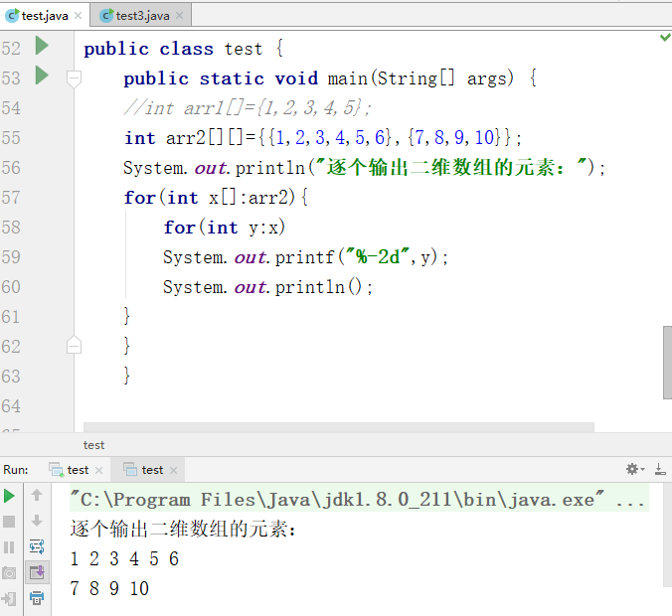Switch to test.java editor tab
The width and height of the screenshot is (672, 616).
[45, 16]
